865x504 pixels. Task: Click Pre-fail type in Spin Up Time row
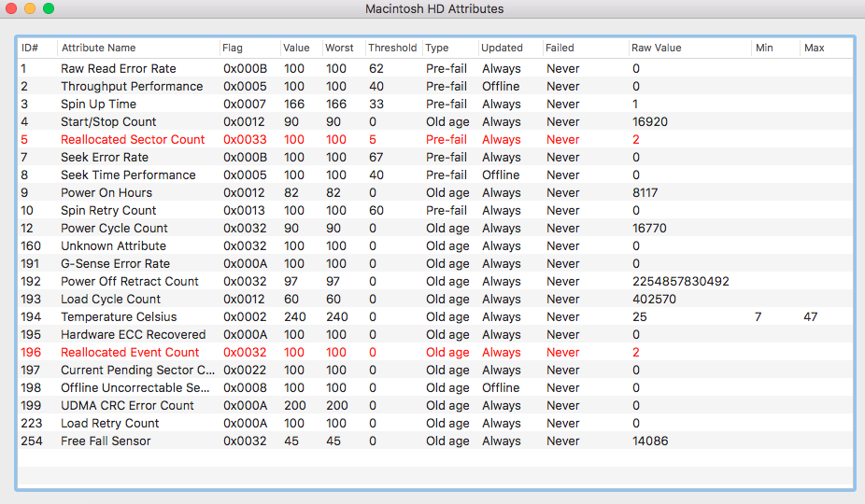pyautogui.click(x=447, y=104)
